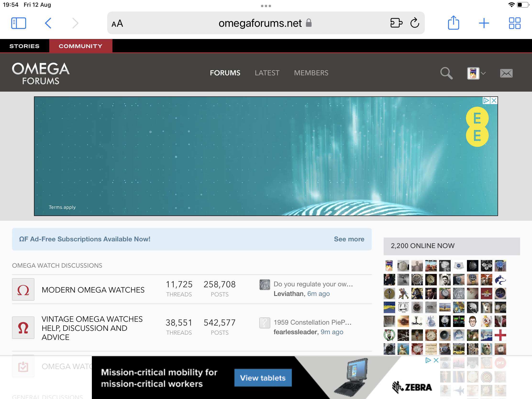532x399 pixels.
Task: Tap the three-dot multitasking menu
Action: coord(266,6)
